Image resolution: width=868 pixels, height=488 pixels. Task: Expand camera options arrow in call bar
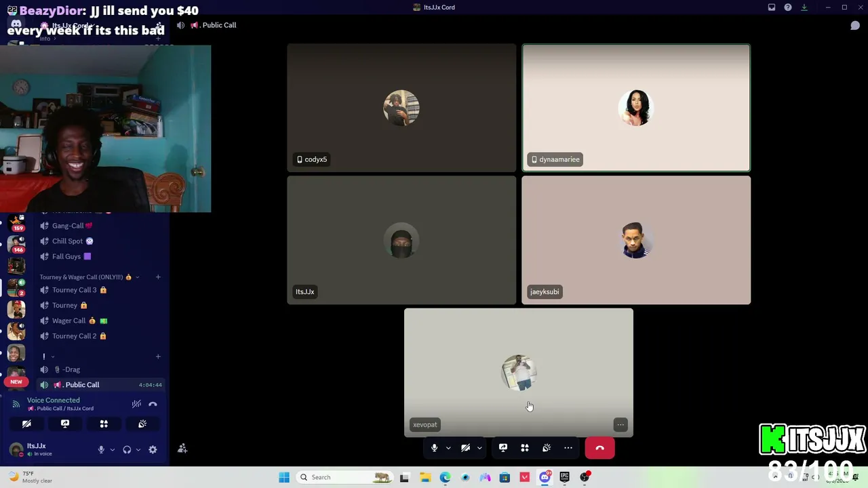pos(479,448)
